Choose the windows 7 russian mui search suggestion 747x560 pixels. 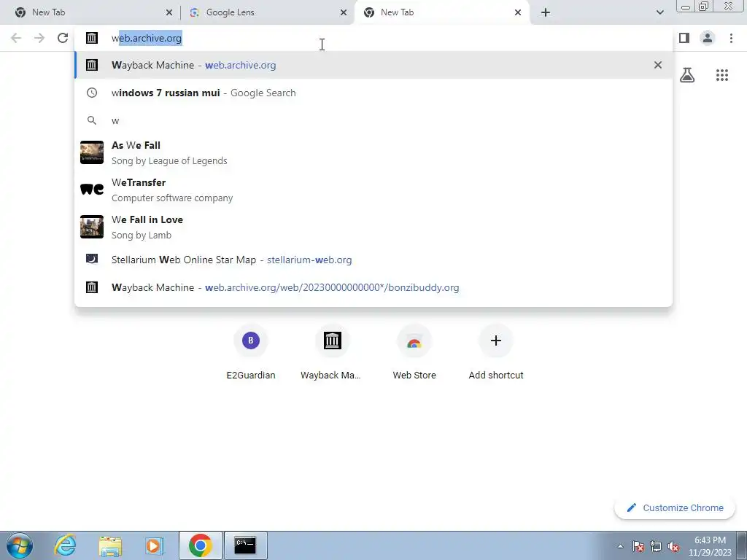pos(373,93)
